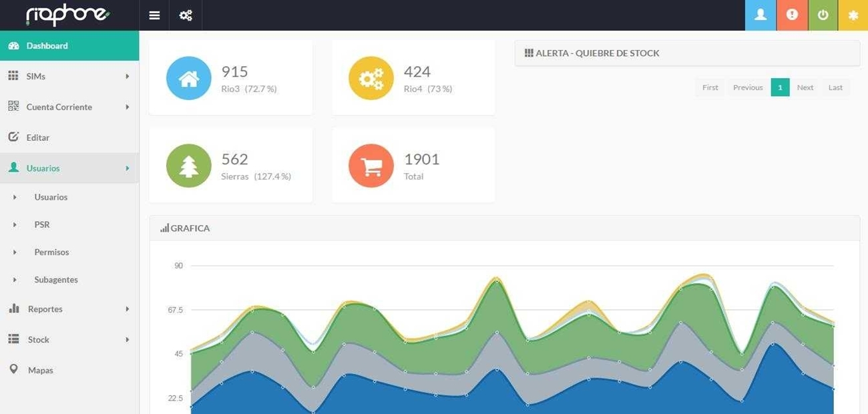Click the 915 value on Rio3 card

[x=234, y=71]
